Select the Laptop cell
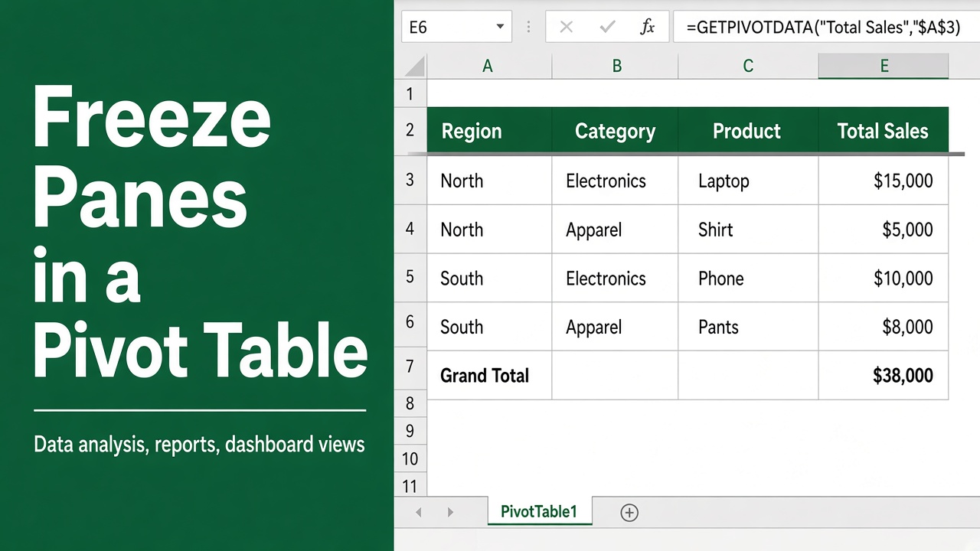 click(748, 181)
